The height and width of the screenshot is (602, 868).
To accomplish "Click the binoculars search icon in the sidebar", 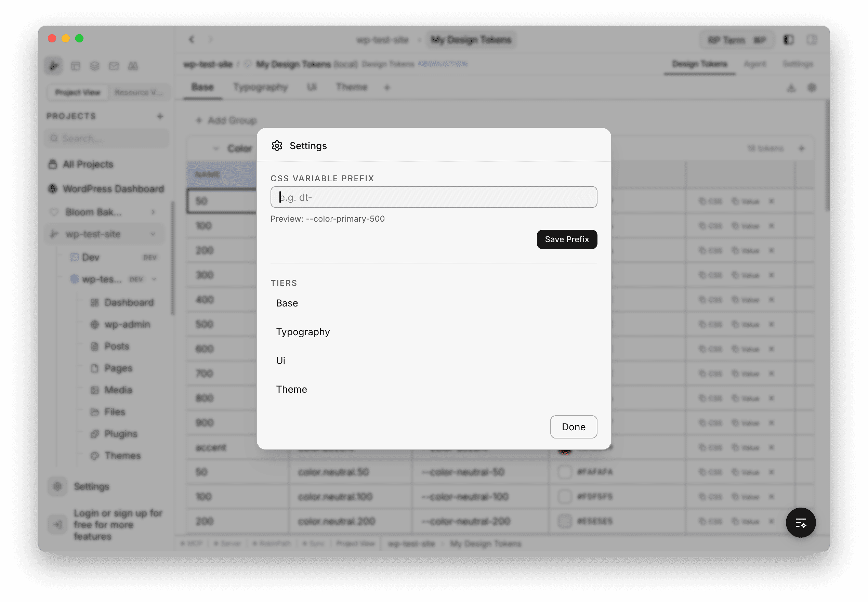I will click(x=133, y=66).
